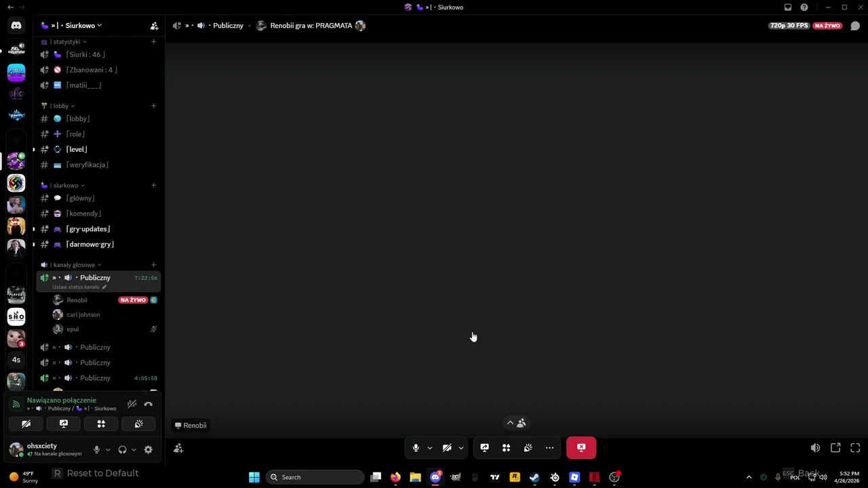
Task: Open the Siurkowo server name dropdown
Action: pyautogui.click(x=71, y=26)
